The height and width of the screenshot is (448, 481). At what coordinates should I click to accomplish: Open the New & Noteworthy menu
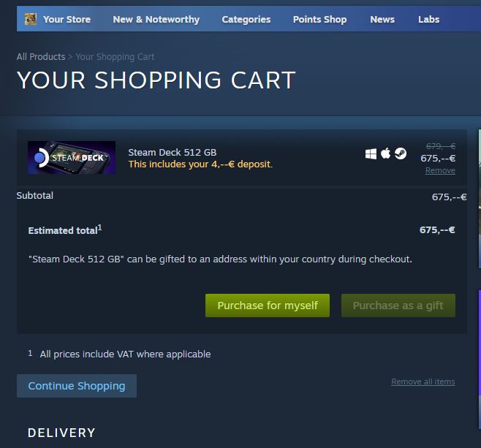tap(156, 19)
